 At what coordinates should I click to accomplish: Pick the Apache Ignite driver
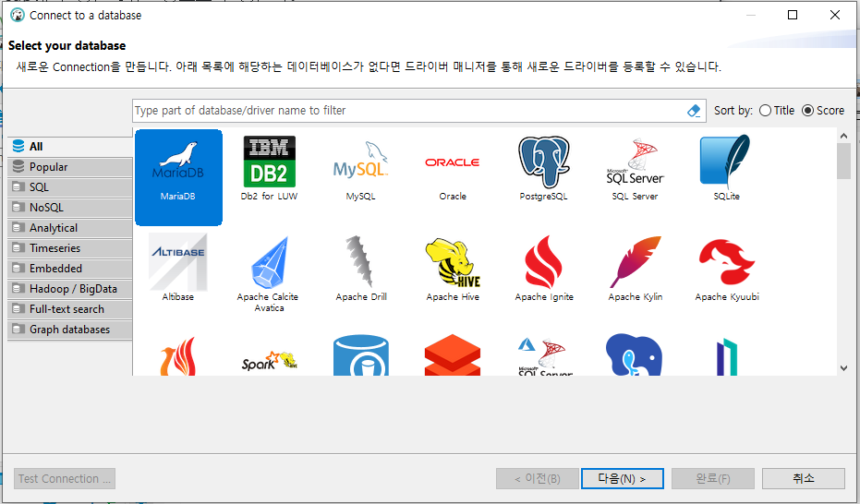(543, 269)
